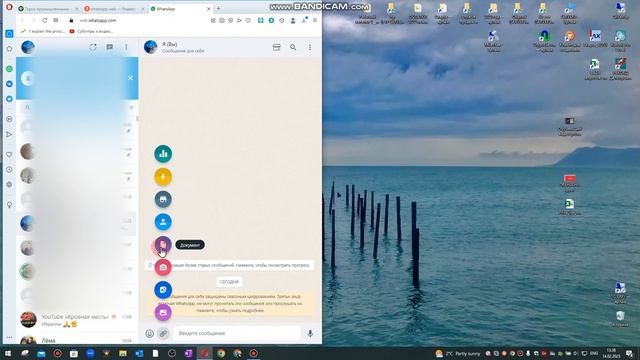
Task: Start a new chat
Action: point(109,47)
